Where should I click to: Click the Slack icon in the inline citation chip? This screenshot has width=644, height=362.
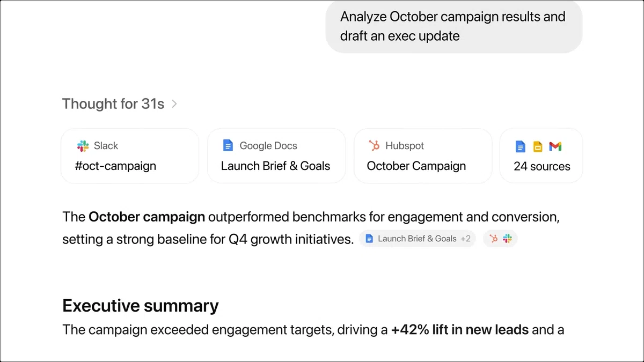click(x=507, y=239)
